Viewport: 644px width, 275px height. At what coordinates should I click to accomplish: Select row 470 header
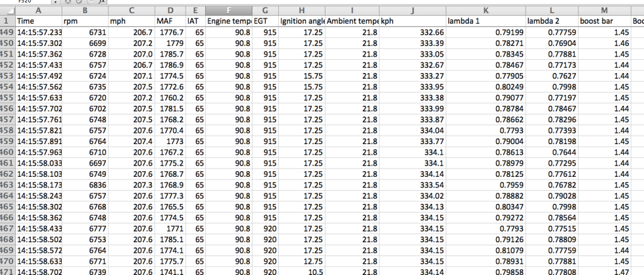pyautogui.click(x=8, y=261)
